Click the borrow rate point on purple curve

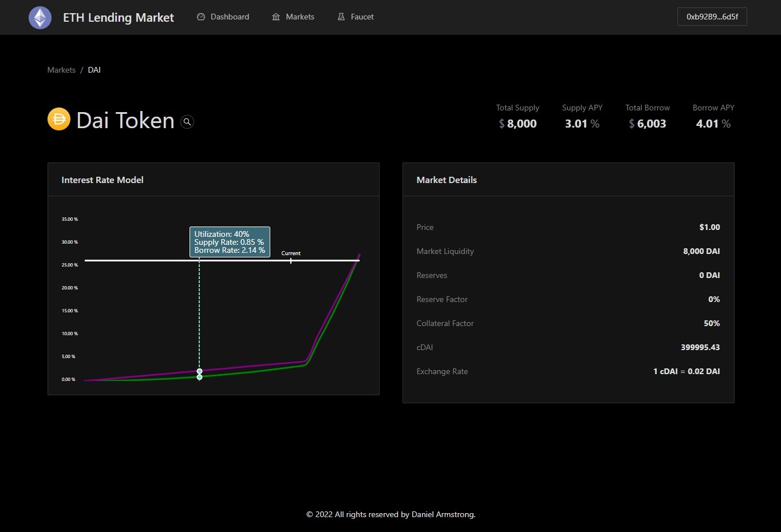199,371
